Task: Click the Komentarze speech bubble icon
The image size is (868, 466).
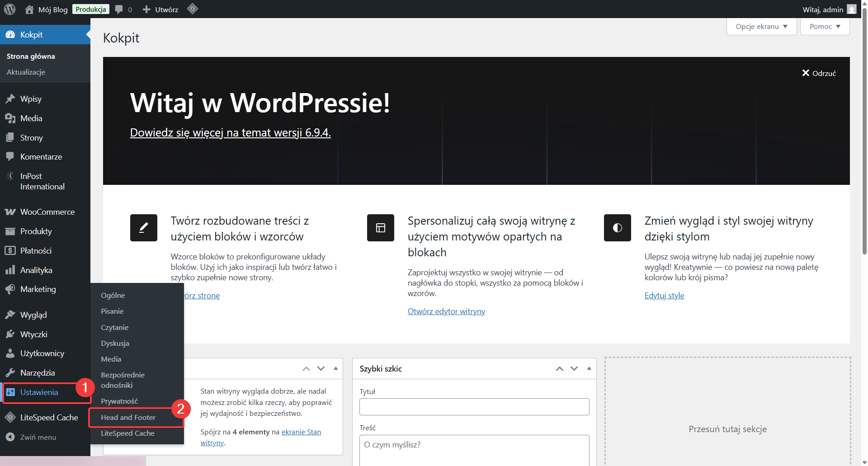Action: 10,157
